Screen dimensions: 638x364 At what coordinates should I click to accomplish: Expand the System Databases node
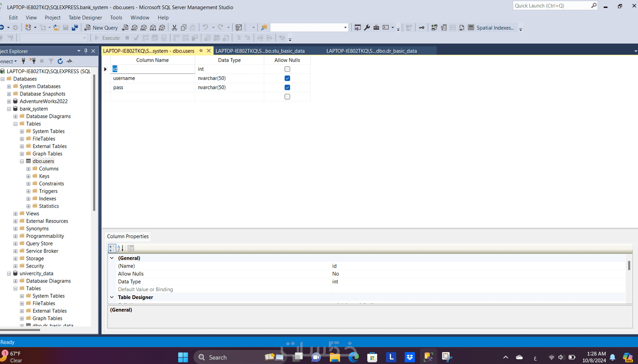[9, 86]
